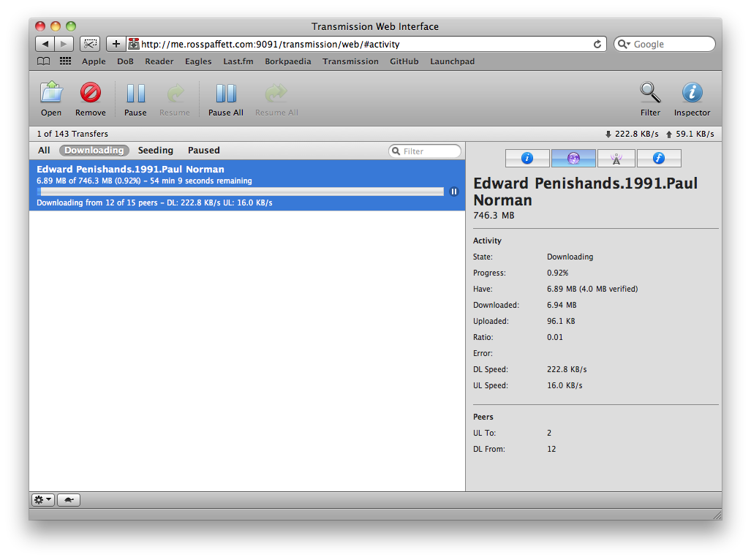
Task: Click the greyed-out Resume All button
Action: pos(276,99)
